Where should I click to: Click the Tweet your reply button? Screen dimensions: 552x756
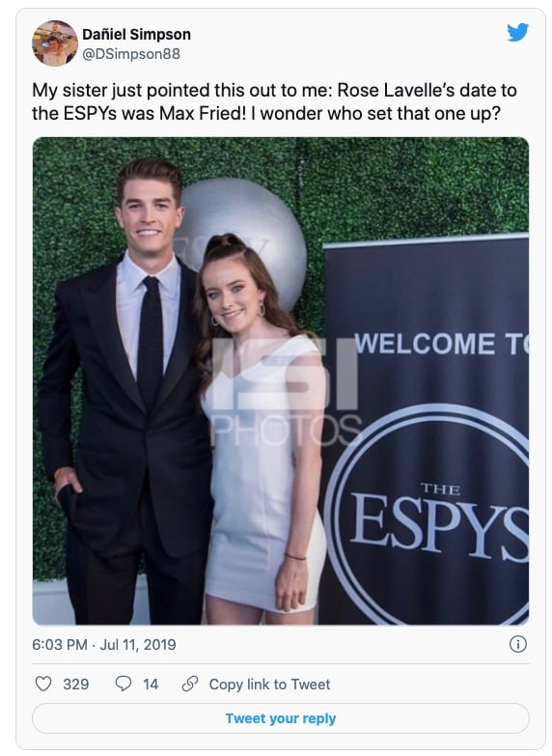tap(281, 718)
